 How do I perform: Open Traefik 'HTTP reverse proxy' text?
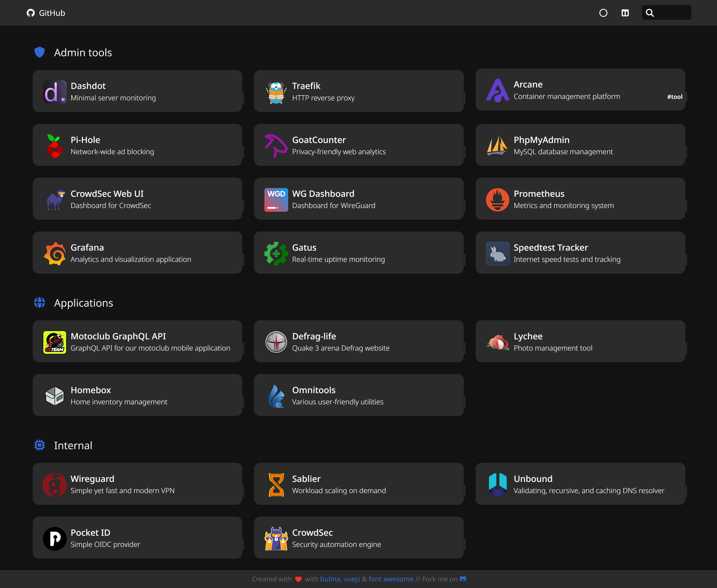(323, 98)
